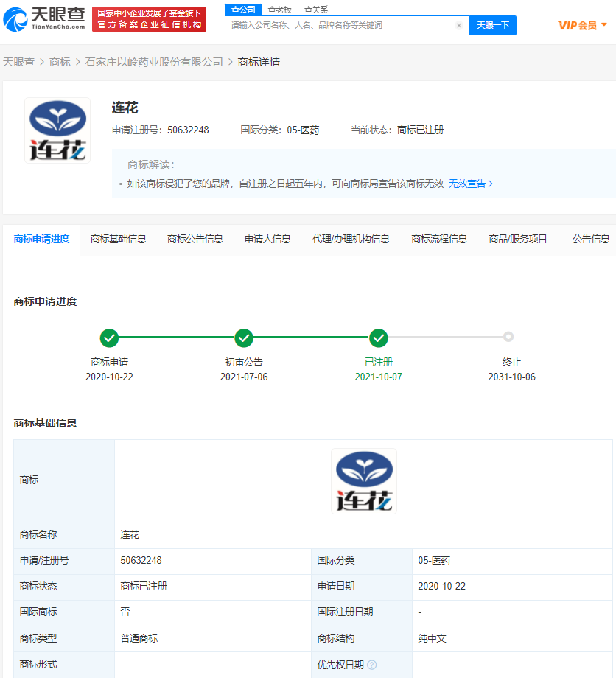Open the invalidation declaration link
The image size is (616, 678).
point(471,184)
